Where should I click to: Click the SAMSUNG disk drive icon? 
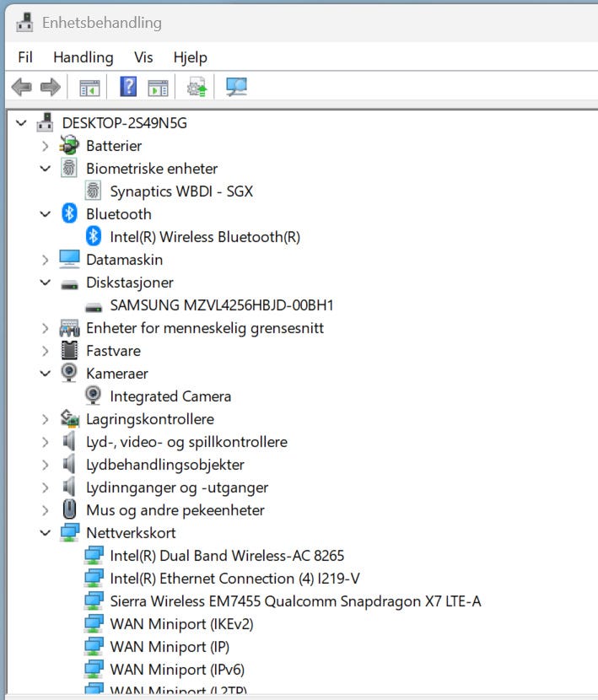coord(94,307)
